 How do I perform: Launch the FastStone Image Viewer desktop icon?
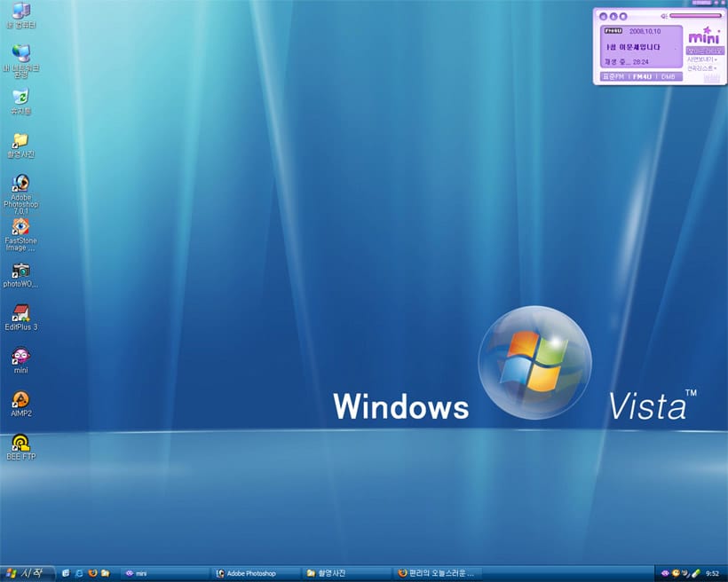(20, 227)
